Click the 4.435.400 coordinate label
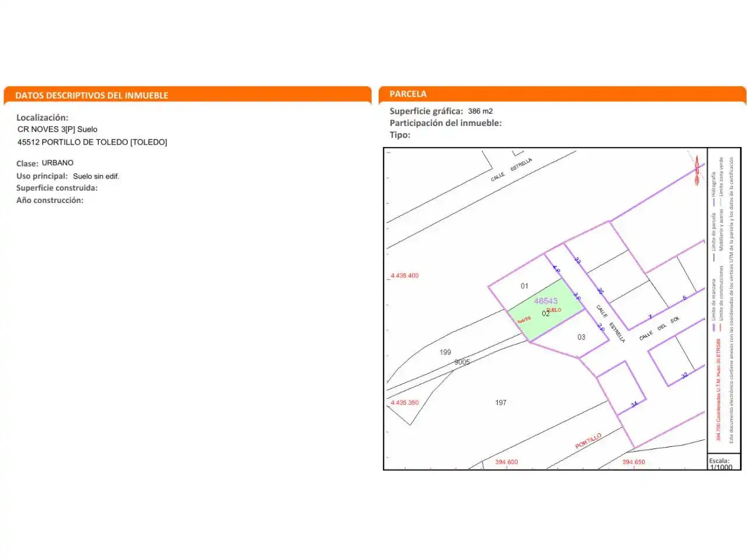 404,275
